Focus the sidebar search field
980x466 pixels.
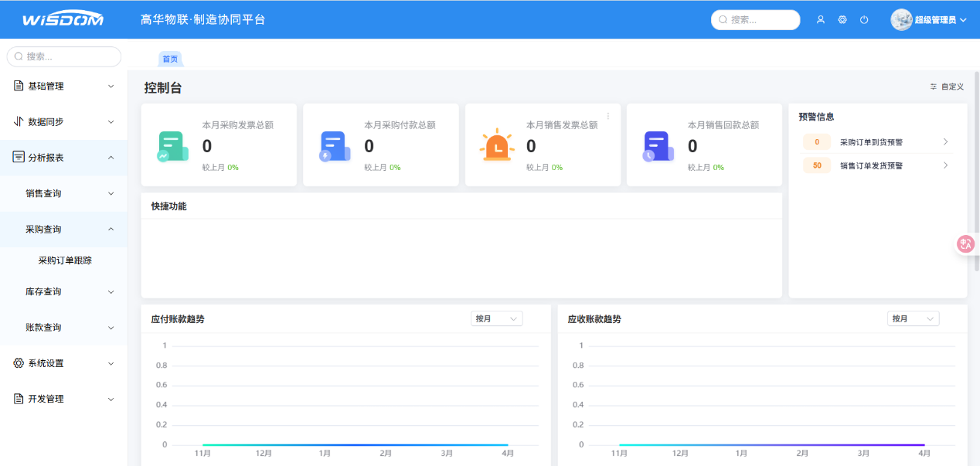[x=64, y=56]
